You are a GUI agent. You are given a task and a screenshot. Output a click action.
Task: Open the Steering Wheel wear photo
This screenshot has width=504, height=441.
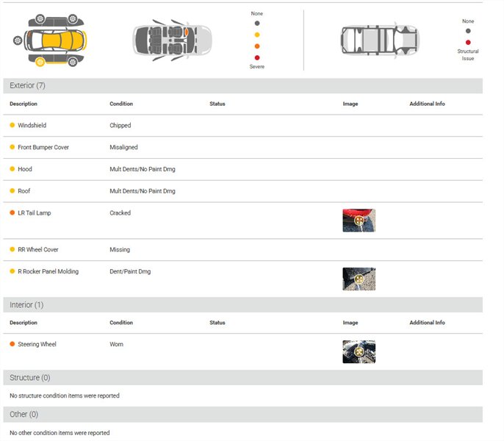coord(359,351)
